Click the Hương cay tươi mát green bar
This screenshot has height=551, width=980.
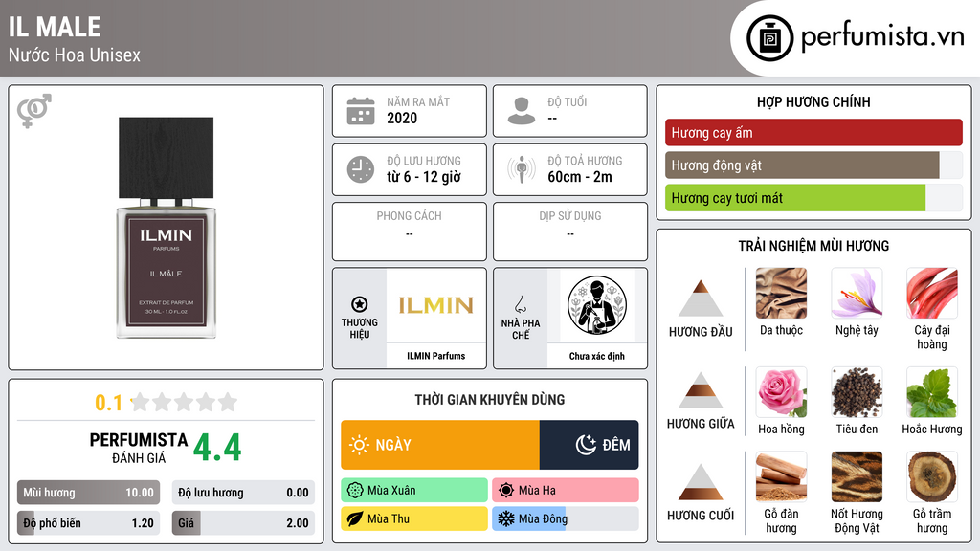813,198
